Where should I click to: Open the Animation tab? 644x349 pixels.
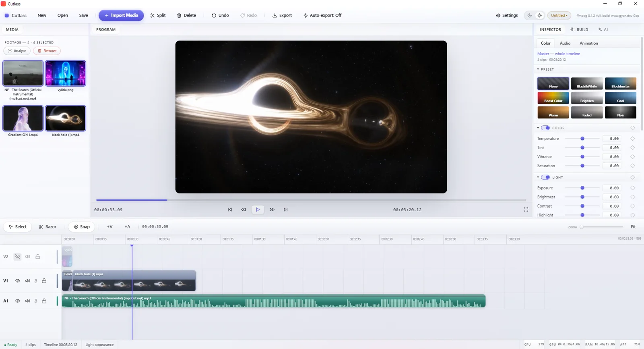click(x=588, y=43)
